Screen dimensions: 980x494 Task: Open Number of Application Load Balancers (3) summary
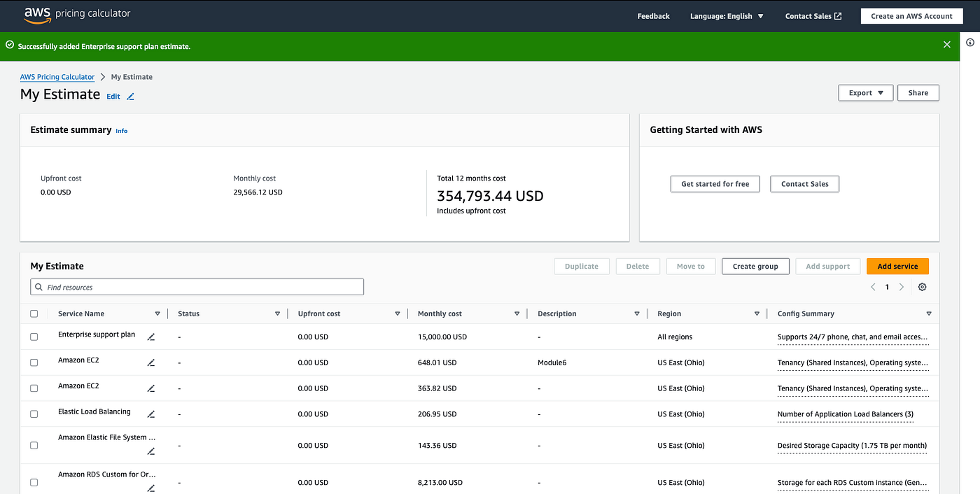[846, 414]
